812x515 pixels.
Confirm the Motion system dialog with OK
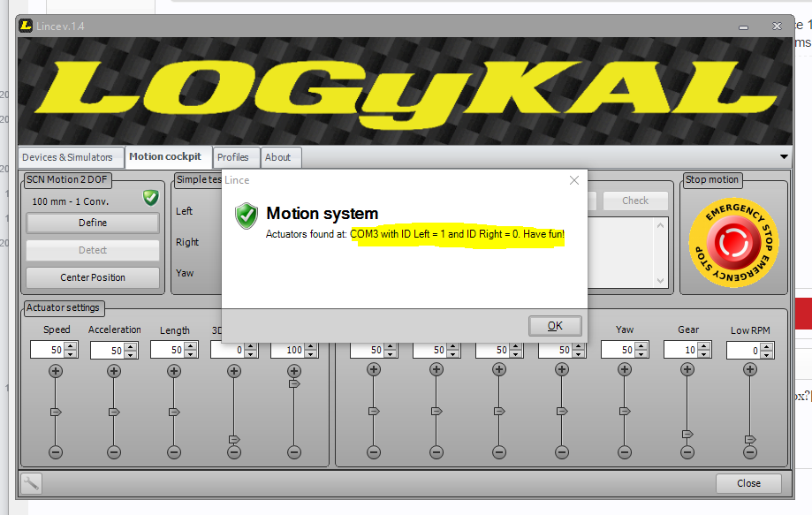click(x=555, y=326)
